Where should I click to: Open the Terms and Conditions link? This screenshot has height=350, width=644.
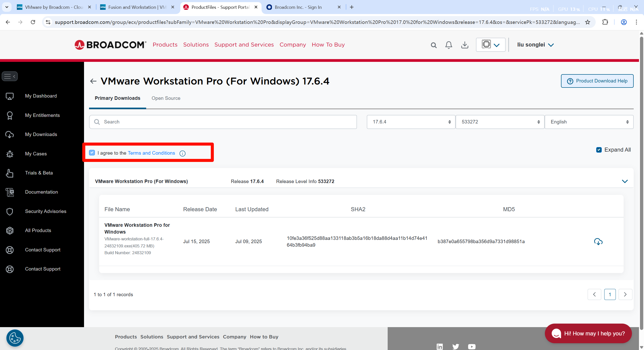(x=151, y=153)
